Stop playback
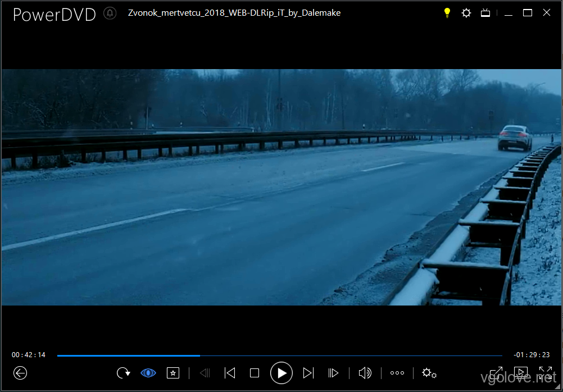The height and width of the screenshot is (392, 563). 255,373
